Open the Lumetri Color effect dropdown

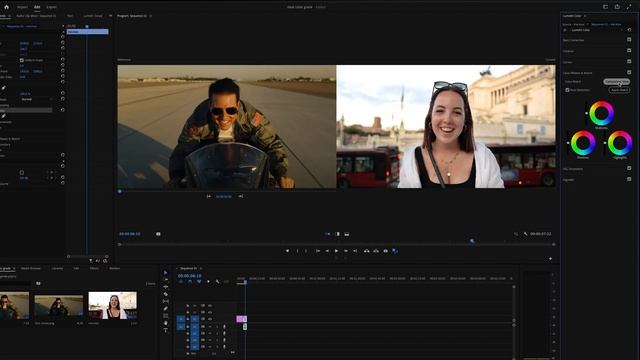coord(597,30)
